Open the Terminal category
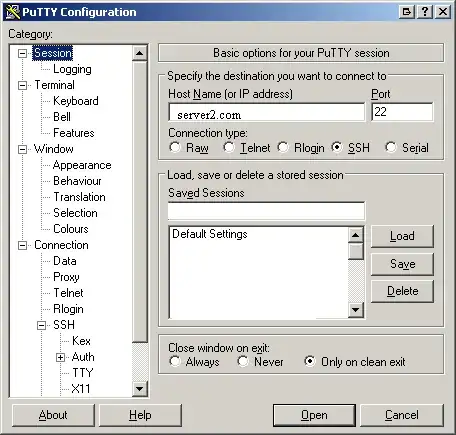456x435 pixels. point(54,85)
